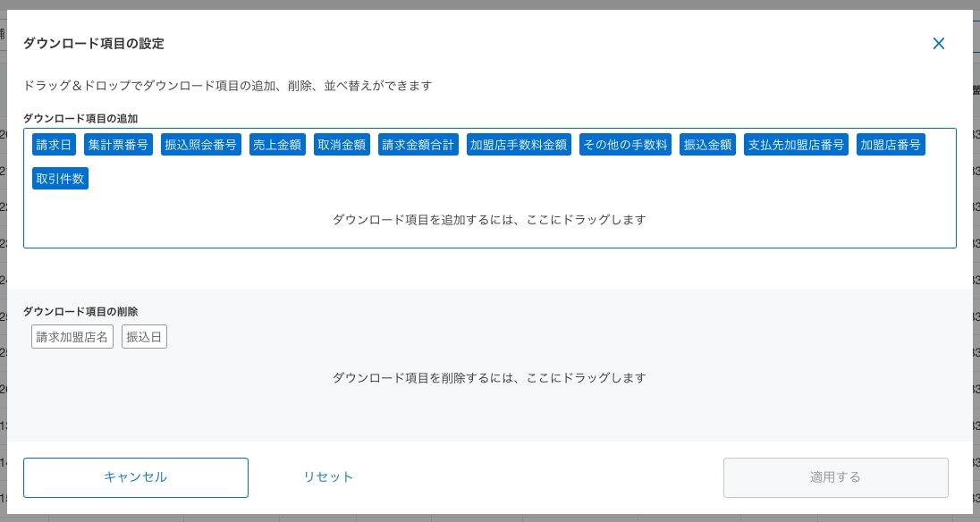Viewport: 980px width, 522px height.
Task: Click the 取消金額 download item
Action: (x=342, y=144)
